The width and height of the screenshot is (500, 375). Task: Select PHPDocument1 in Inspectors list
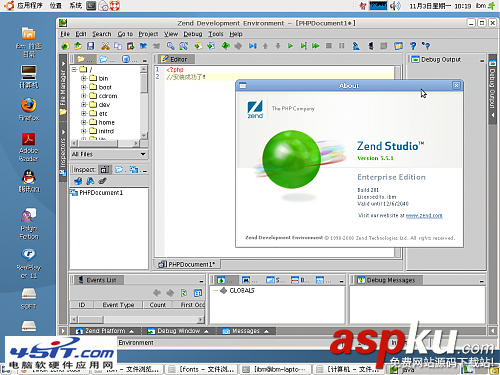[x=97, y=193]
